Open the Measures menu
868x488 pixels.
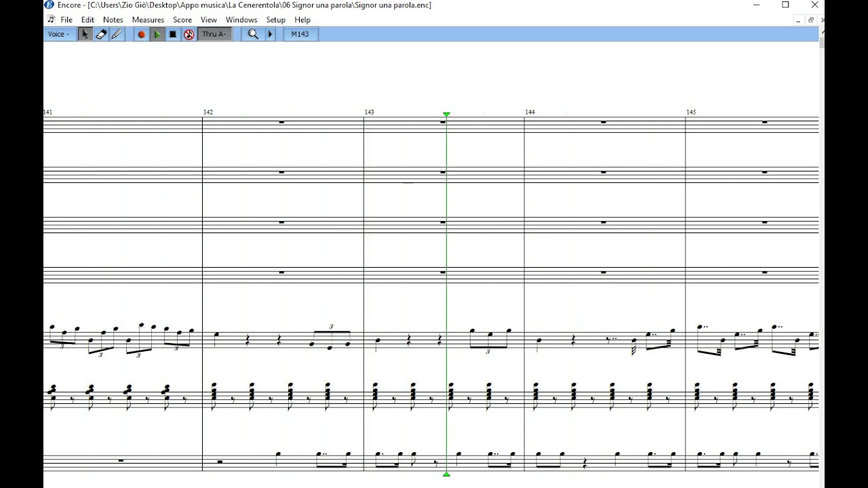pyautogui.click(x=148, y=20)
